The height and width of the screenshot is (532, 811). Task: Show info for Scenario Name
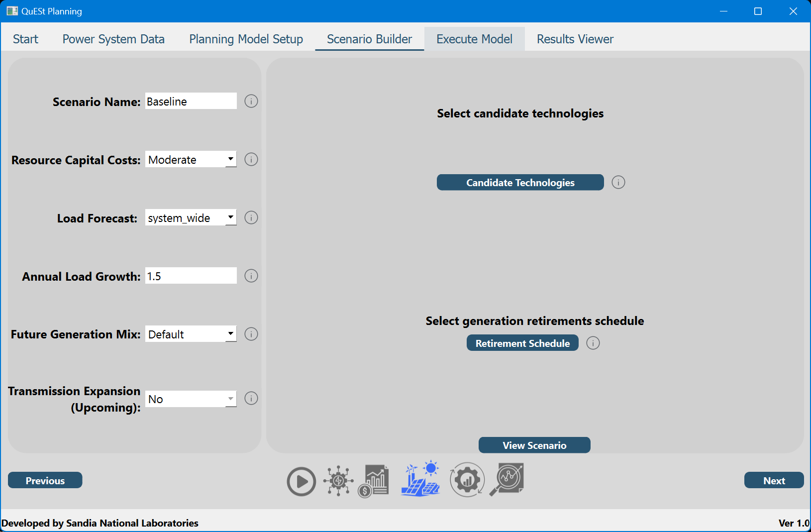click(251, 102)
